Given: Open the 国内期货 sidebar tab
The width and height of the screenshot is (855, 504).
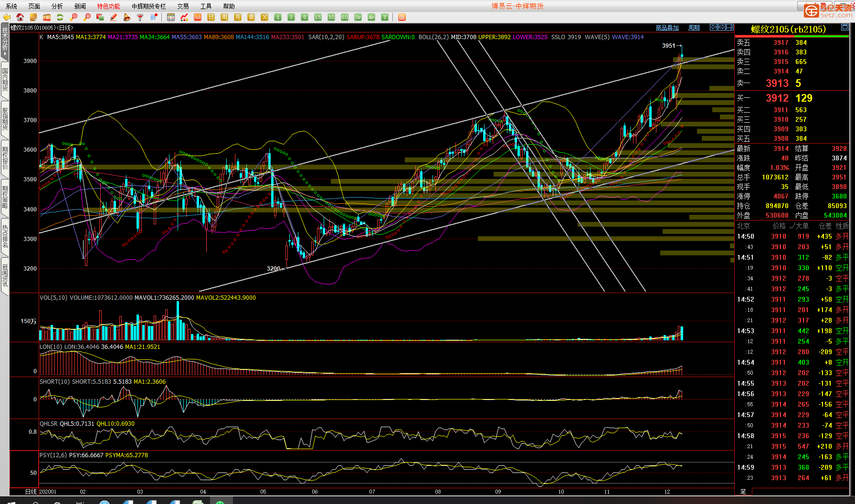Looking at the screenshot, I should coord(5,80).
